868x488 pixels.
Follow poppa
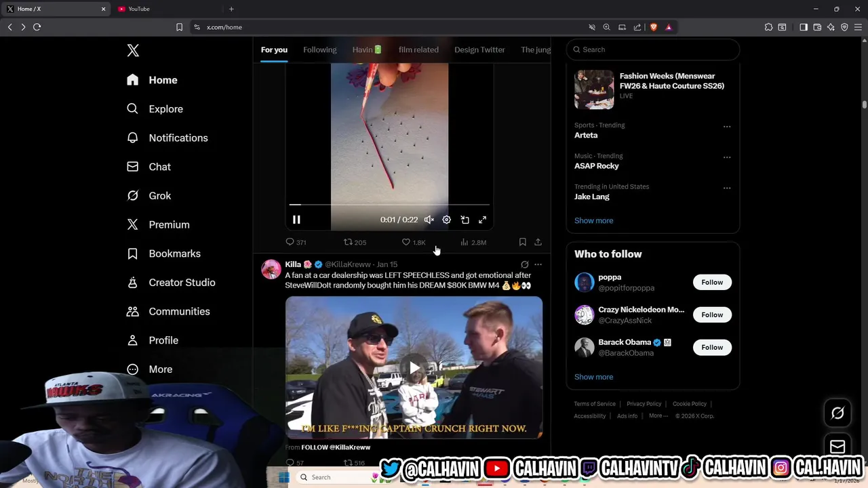pos(712,282)
